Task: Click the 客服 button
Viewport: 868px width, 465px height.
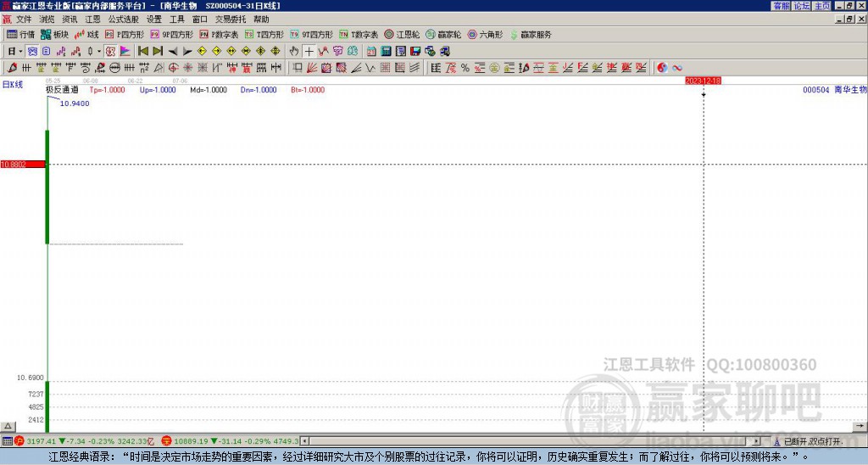Action: (x=781, y=6)
